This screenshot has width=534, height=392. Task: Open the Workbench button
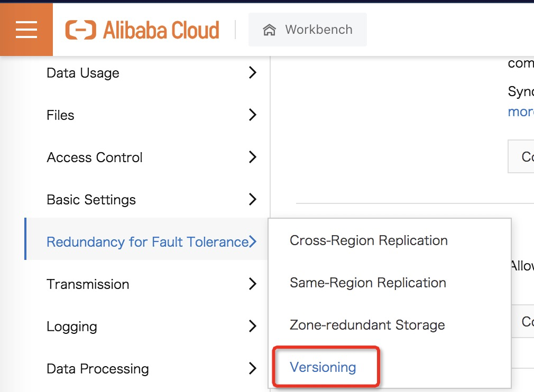(x=308, y=30)
